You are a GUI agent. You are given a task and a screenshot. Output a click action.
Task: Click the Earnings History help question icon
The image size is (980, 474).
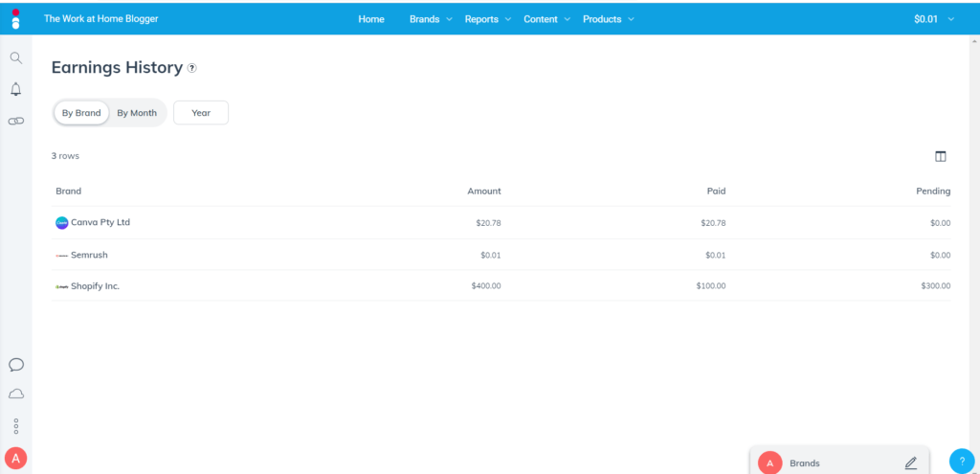[x=192, y=68]
